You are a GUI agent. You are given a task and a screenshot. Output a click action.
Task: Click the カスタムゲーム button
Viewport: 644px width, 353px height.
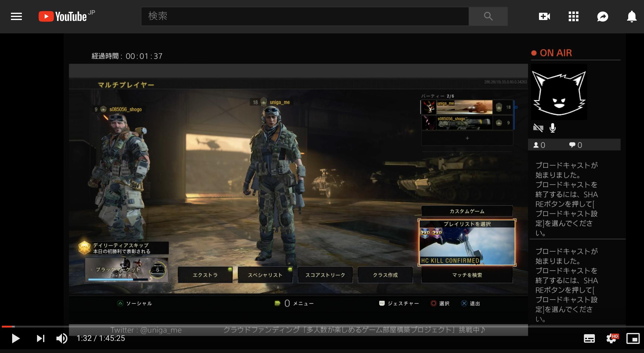(467, 211)
